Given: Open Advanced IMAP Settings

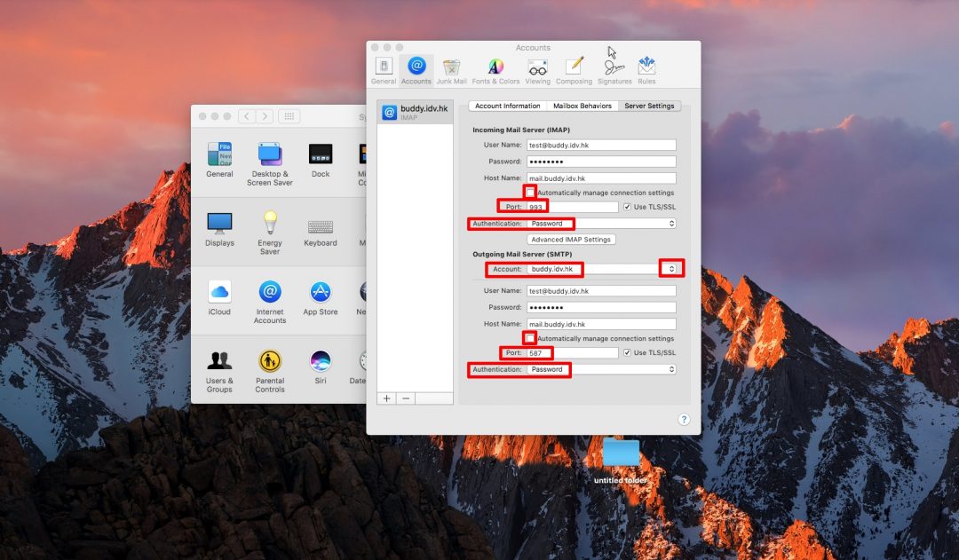Looking at the screenshot, I should point(571,239).
